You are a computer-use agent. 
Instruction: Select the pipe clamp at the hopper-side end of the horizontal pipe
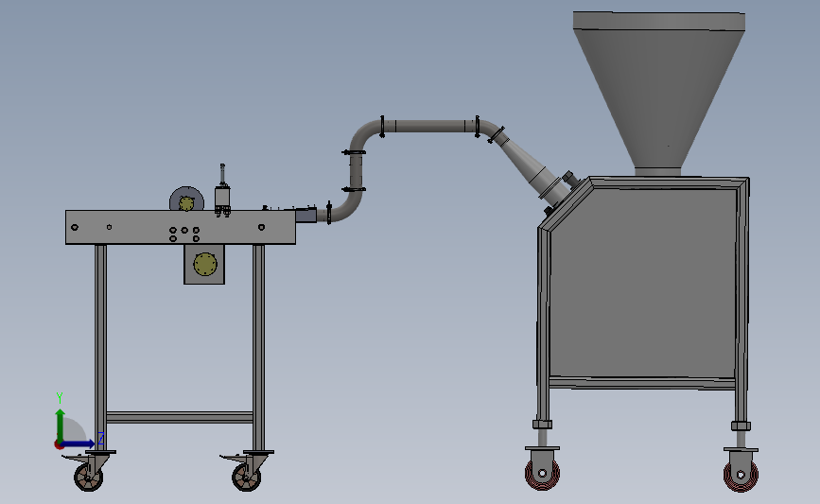coord(477,127)
